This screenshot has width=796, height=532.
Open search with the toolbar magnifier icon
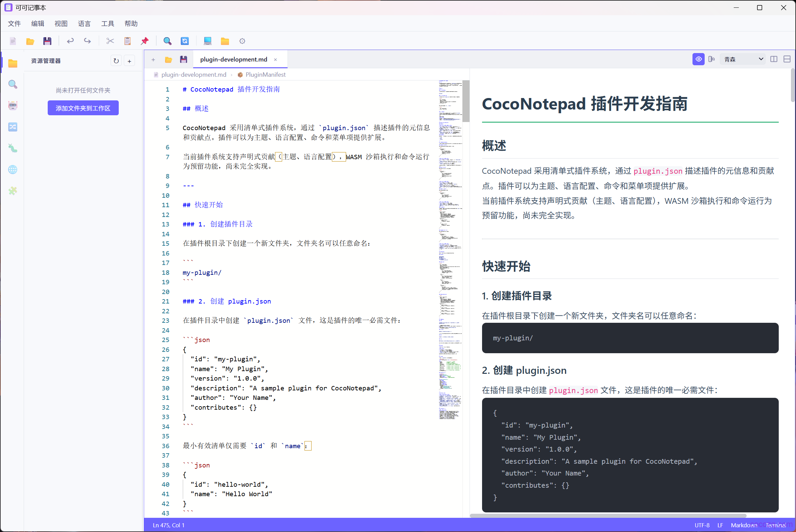tap(167, 41)
